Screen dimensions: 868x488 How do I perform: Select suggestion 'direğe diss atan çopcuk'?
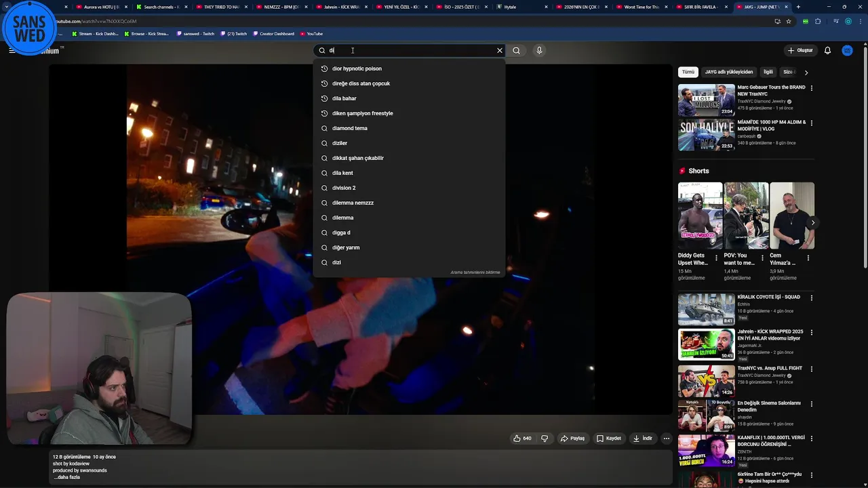click(x=409, y=83)
